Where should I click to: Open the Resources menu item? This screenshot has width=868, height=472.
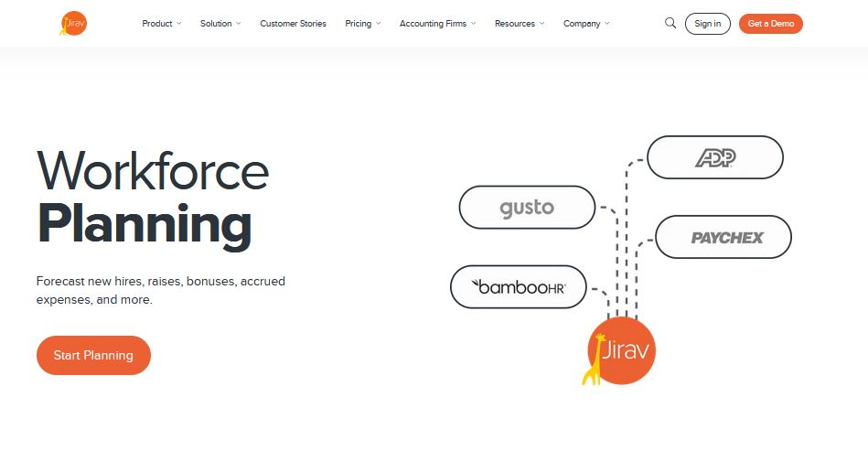point(515,24)
